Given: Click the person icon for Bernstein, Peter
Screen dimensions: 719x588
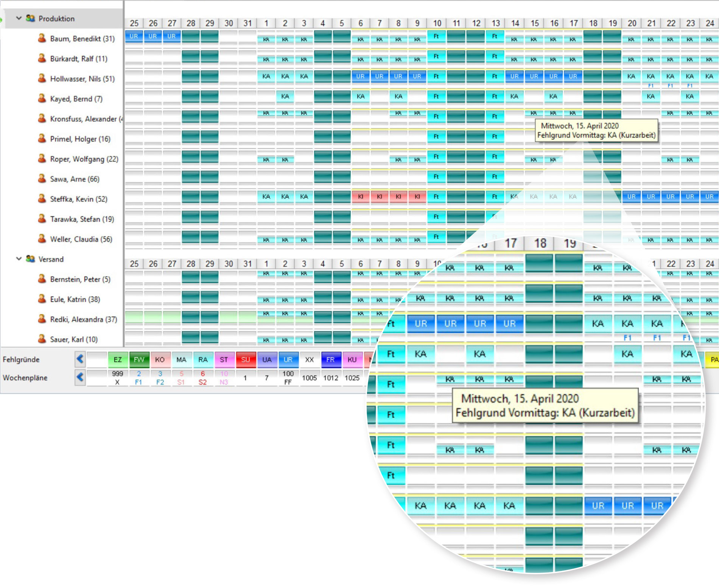Looking at the screenshot, I should [42, 279].
